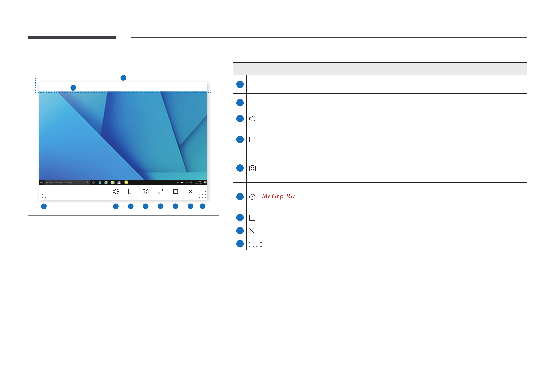The width and height of the screenshot is (555, 392).
Task: Click the battery icon in the system tray
Action: [x=182, y=183]
